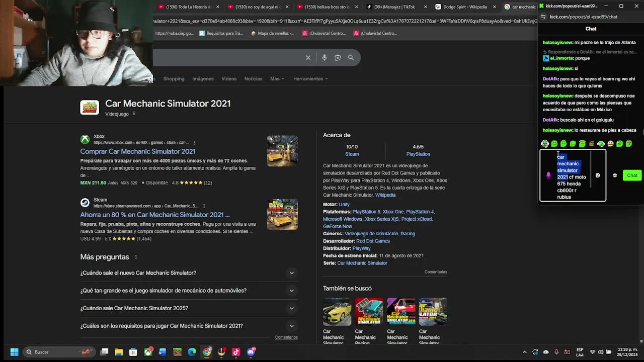Screen dimensions: 644x362
Task: Open Discord from taskbar
Action: coord(251,352)
